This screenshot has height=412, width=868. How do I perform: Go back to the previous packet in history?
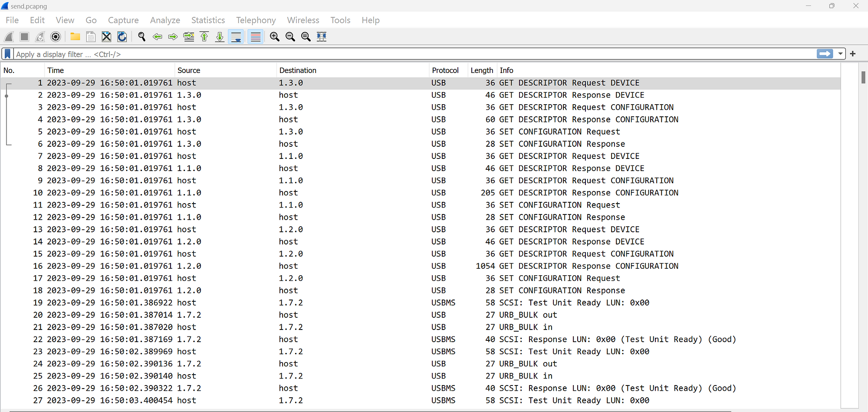tap(157, 37)
